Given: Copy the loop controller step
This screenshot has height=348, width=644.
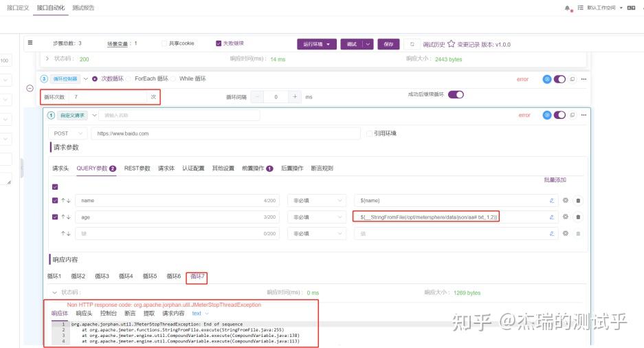Looking at the screenshot, I should (x=572, y=79).
